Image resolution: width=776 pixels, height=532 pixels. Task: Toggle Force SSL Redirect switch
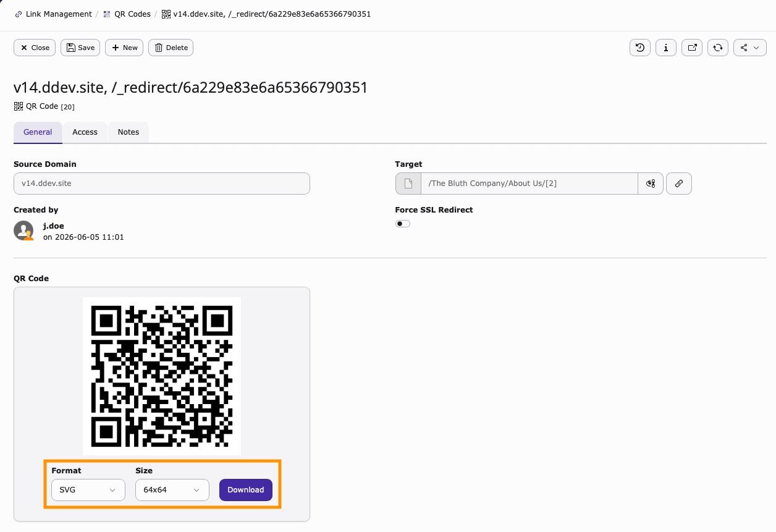[403, 224]
